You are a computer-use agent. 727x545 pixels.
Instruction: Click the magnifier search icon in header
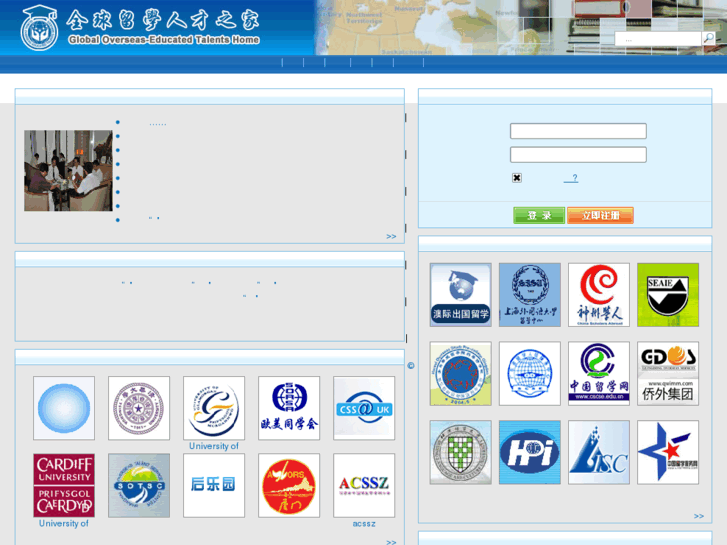pyautogui.click(x=708, y=38)
